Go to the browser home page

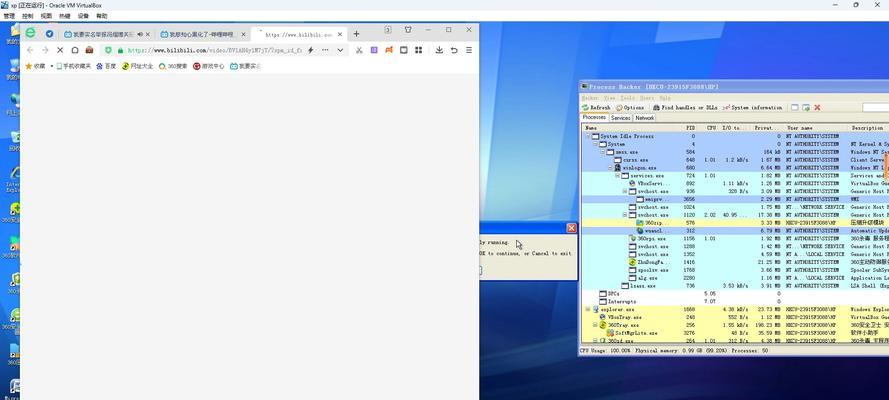(x=74, y=50)
